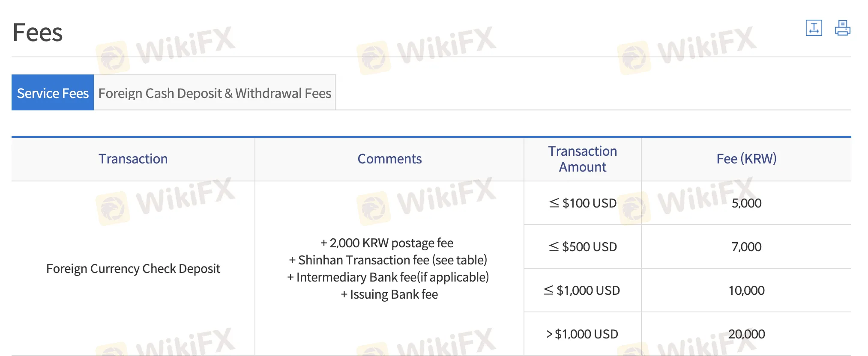868x356 pixels.
Task: Click the Transaction column header
Action: pos(133,159)
